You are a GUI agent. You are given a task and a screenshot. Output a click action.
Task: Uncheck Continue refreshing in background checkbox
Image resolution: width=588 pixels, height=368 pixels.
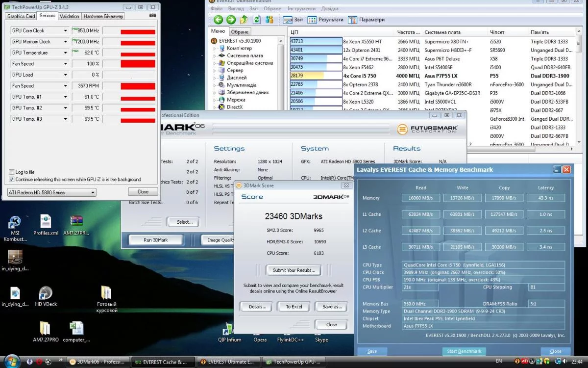pyautogui.click(x=12, y=180)
